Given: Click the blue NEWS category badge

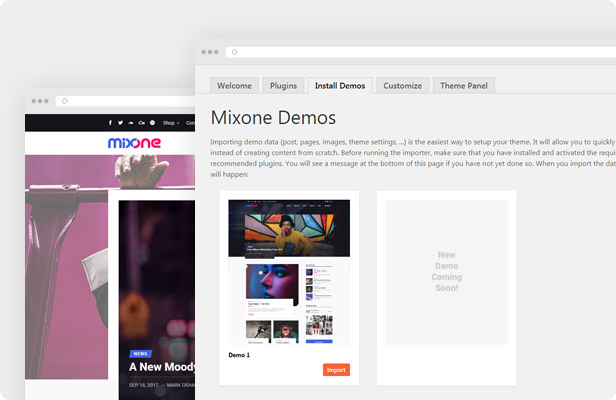Looking at the screenshot, I should click(x=141, y=354).
